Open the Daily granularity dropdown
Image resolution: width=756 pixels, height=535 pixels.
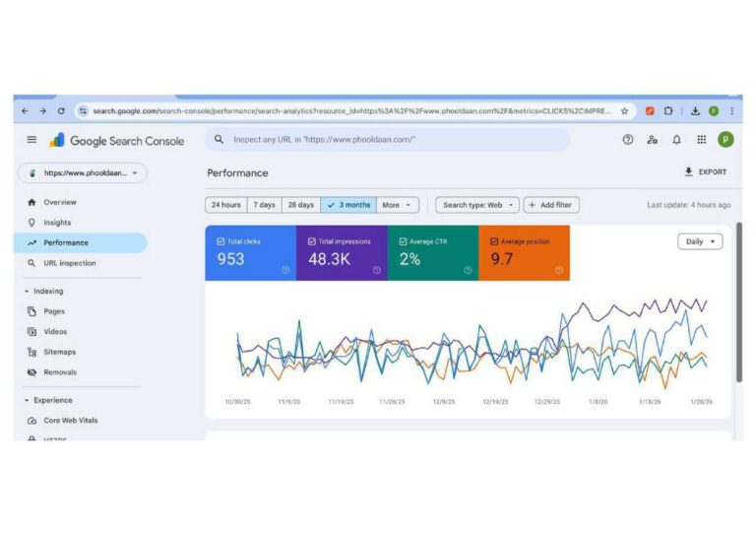click(700, 241)
